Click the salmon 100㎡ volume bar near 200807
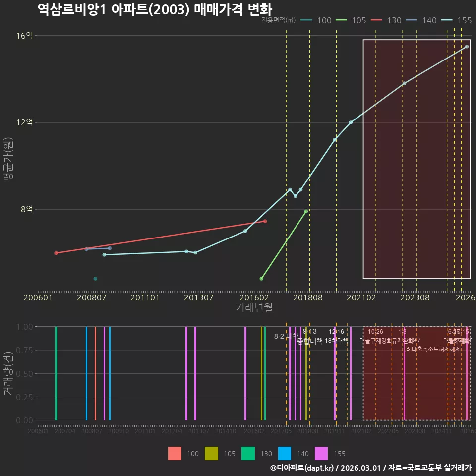The height and width of the screenshot is (476, 476). click(95, 373)
